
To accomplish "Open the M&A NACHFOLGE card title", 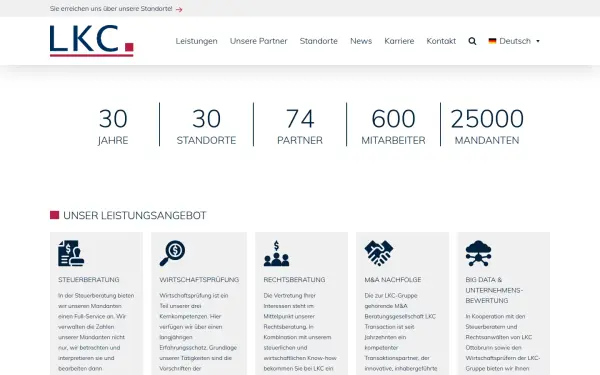I will (393, 280).
